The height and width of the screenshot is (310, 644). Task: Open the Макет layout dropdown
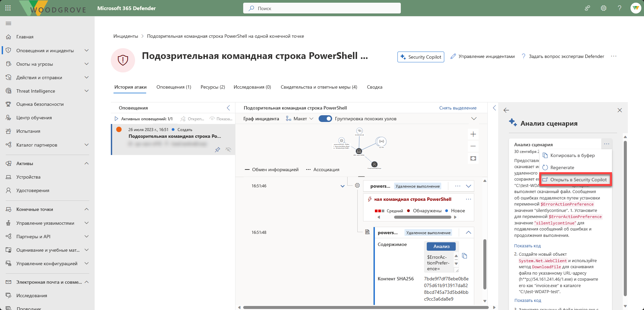click(300, 119)
